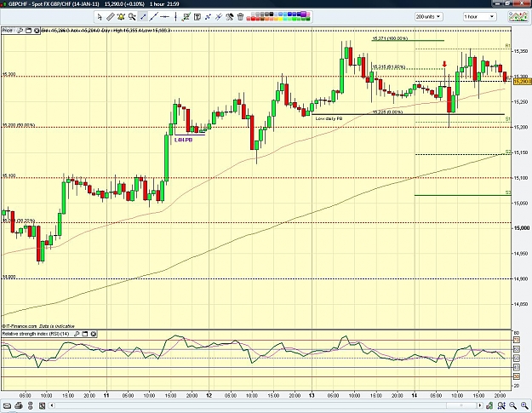Pick the first red swatch in bottom row
The width and height of the screenshot is (532, 413).
[x=249, y=19]
